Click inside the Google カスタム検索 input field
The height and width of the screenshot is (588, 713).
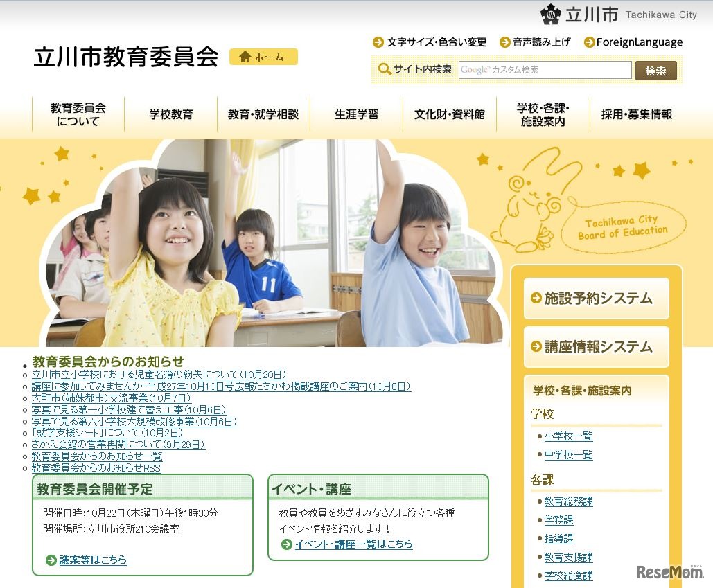[545, 70]
